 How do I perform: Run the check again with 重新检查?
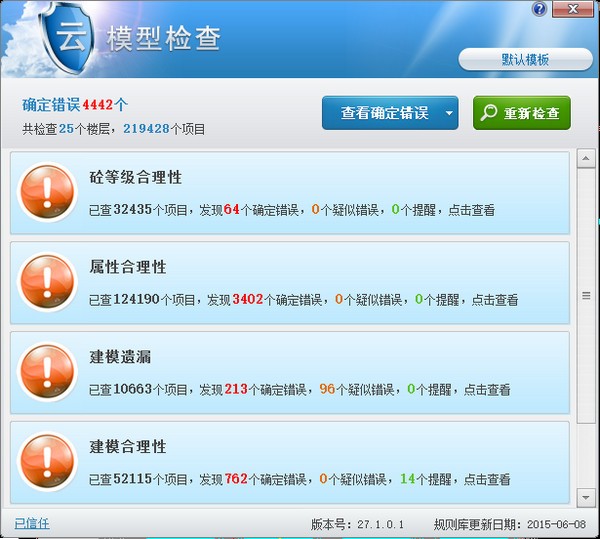[522, 113]
